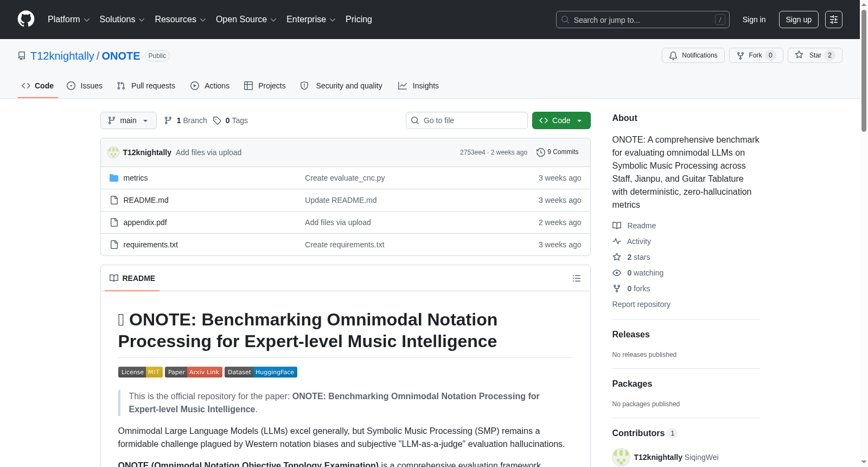
Task: Open the T12knightally owner profile link
Action: (62, 56)
